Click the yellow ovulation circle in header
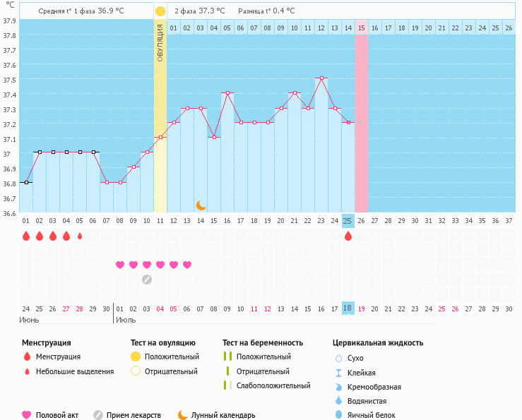Screen dimensions: 522x420 click(x=160, y=11)
